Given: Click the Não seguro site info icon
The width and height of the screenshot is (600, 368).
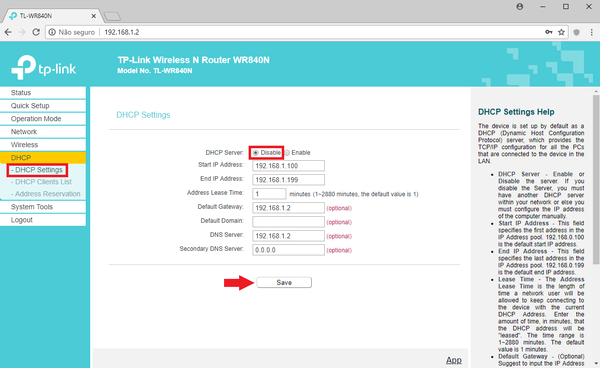Looking at the screenshot, I should pos(52,33).
